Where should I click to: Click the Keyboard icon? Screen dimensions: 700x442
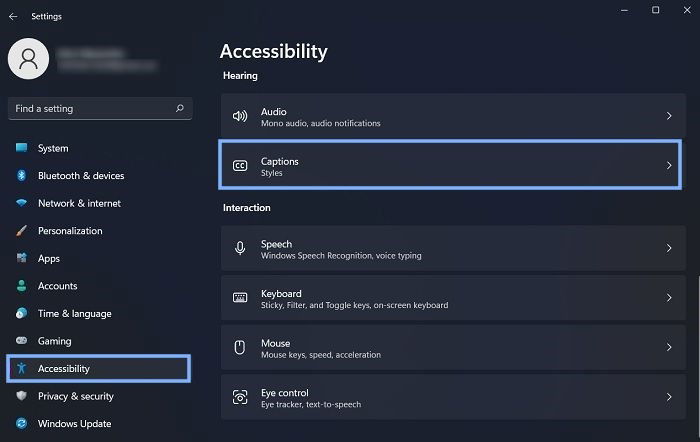coord(240,297)
